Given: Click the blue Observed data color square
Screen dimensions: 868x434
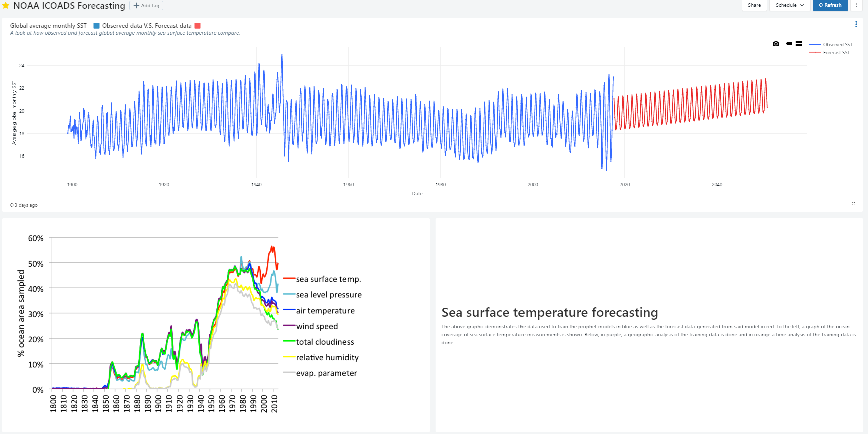Looking at the screenshot, I should (x=96, y=26).
